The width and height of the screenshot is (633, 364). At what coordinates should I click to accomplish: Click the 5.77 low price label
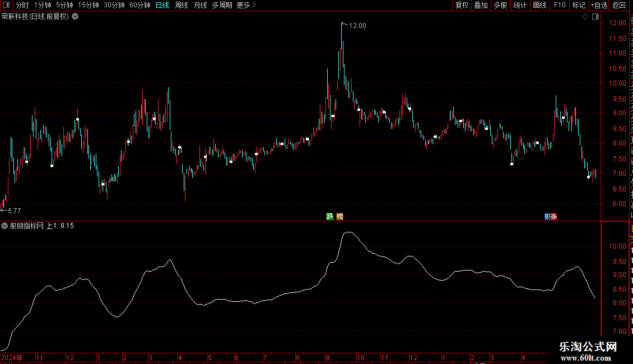[14, 211]
